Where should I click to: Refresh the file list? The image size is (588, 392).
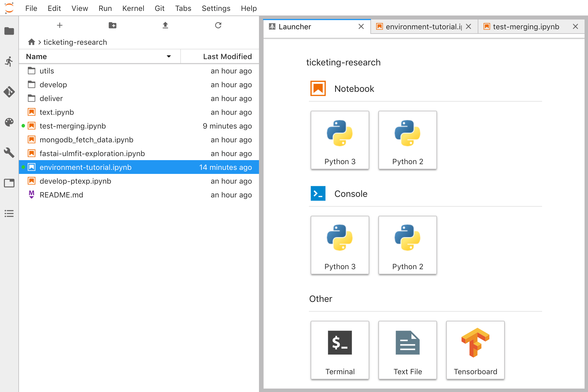pos(218,25)
